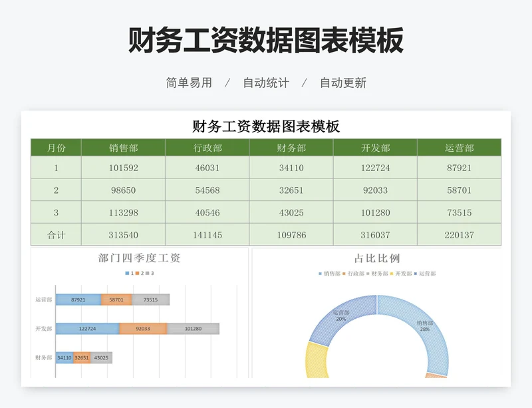Click the 自动更新 subtitle text
Viewport: 532px width, 408px height.
[x=343, y=83]
